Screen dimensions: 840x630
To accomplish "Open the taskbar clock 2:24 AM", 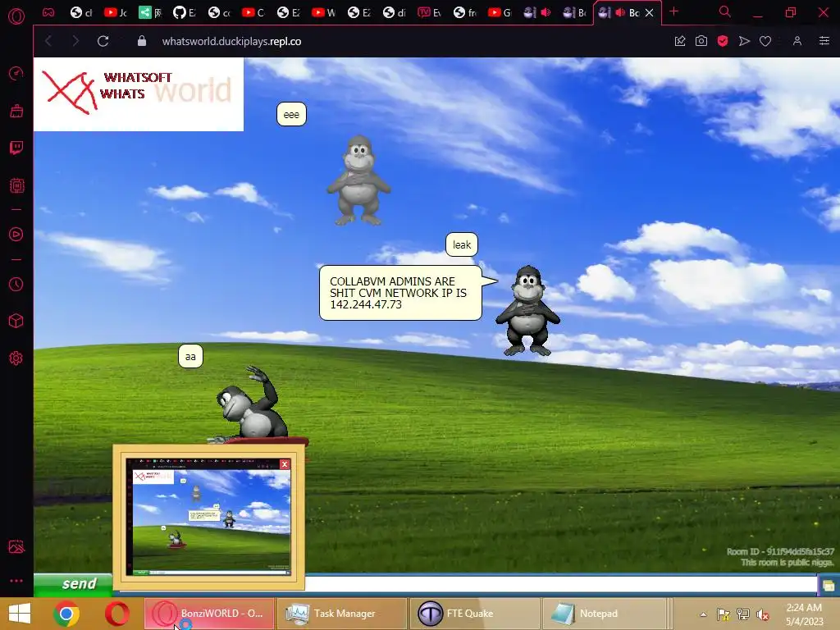I will pyautogui.click(x=804, y=614).
